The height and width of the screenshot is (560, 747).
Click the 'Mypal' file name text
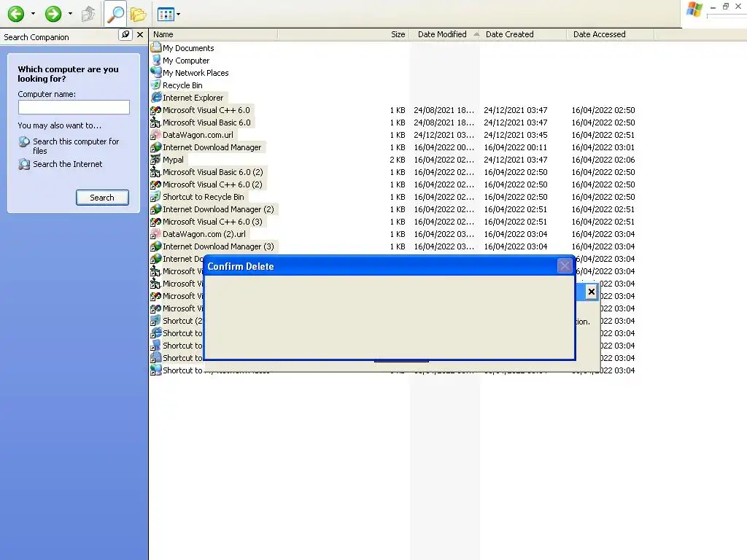pyautogui.click(x=173, y=160)
